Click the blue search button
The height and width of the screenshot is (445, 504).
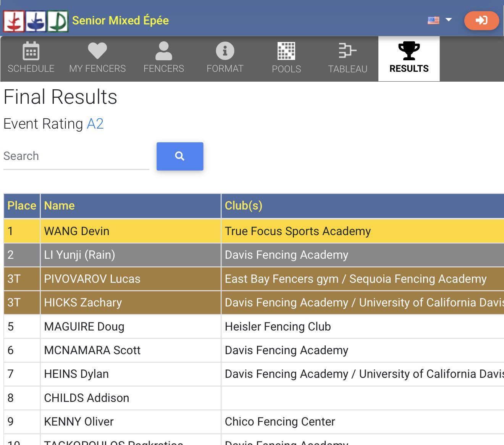click(180, 156)
